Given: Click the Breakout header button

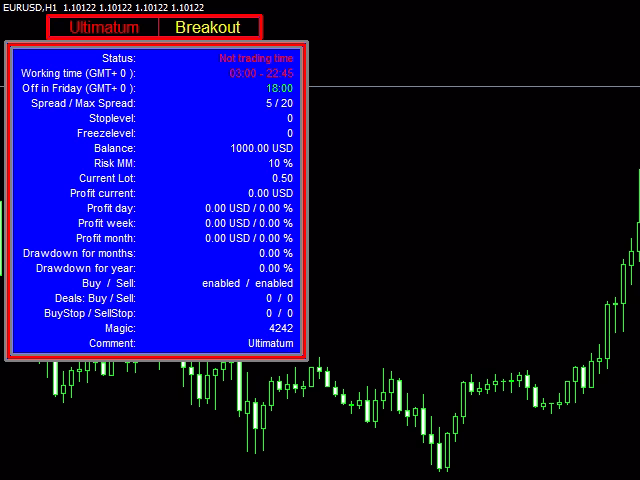Looking at the screenshot, I should click(x=208, y=27).
